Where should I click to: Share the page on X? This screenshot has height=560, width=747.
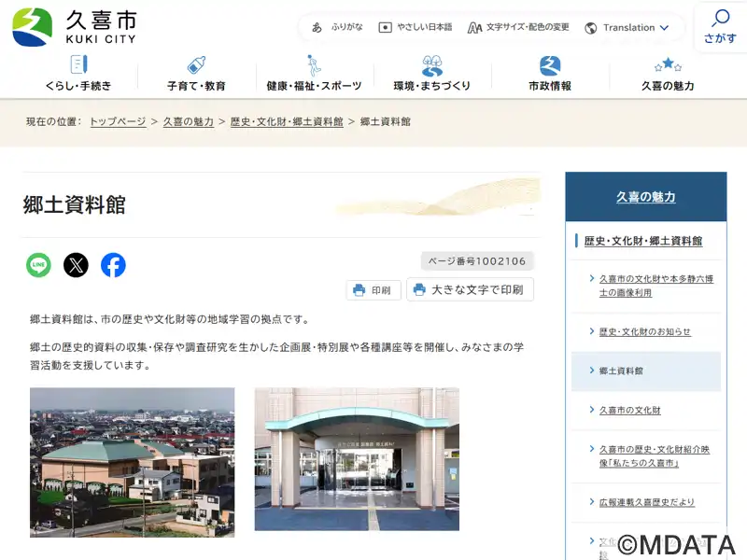click(76, 265)
